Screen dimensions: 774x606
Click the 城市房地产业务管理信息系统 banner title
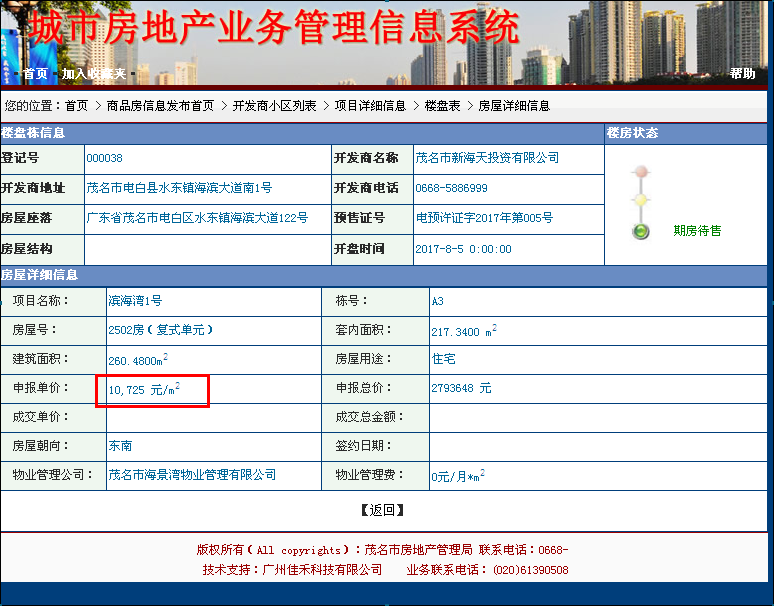[x=274, y=28]
